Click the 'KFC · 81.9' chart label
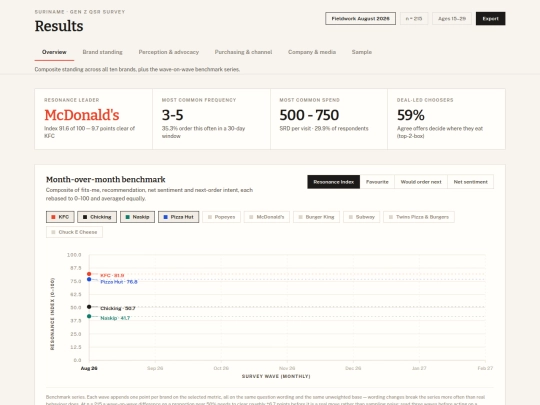This screenshot has height=405, width=540. [x=112, y=275]
